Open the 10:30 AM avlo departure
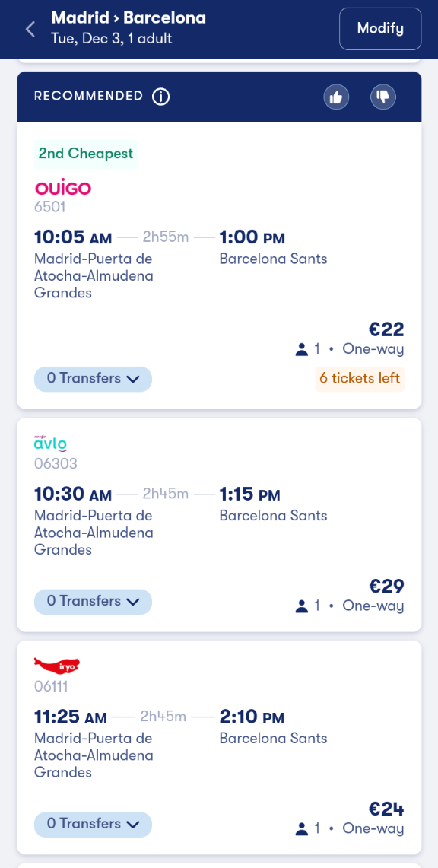438x868 pixels. (x=73, y=493)
